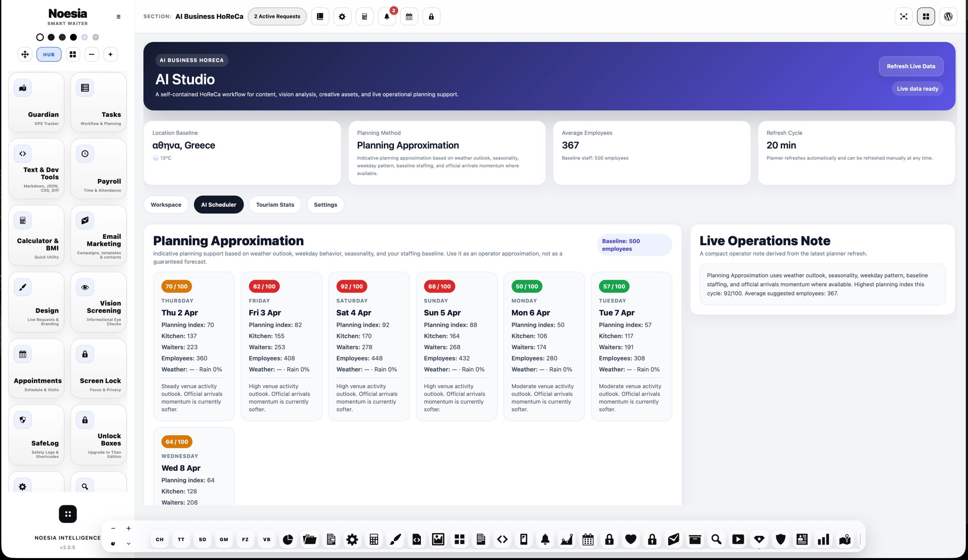The image size is (968, 560).
Task: Click the fullscreen expand icon at top right
Action: [x=903, y=17]
